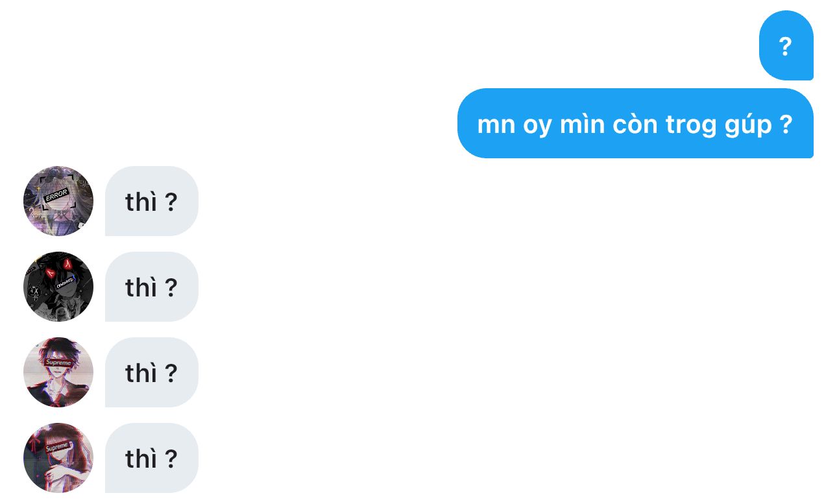Open the ERROR glitch avatar profile

coord(58,201)
